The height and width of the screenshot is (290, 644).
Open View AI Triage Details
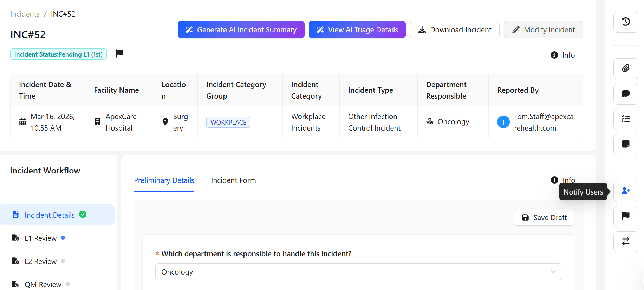tap(357, 30)
